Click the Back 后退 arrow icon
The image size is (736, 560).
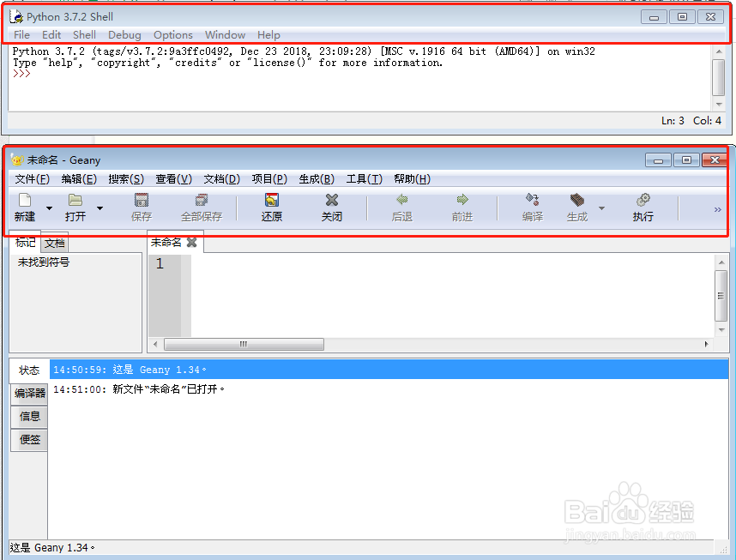click(x=402, y=200)
